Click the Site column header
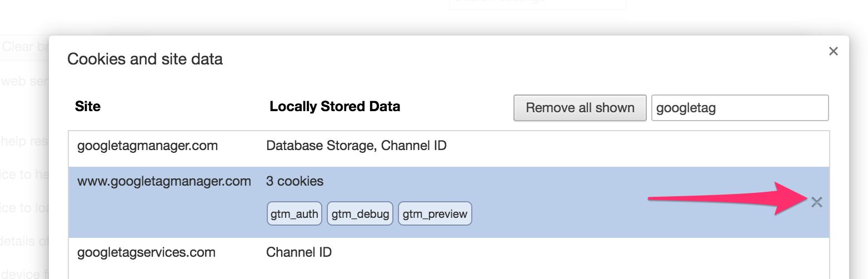The width and height of the screenshot is (868, 279). tap(88, 106)
